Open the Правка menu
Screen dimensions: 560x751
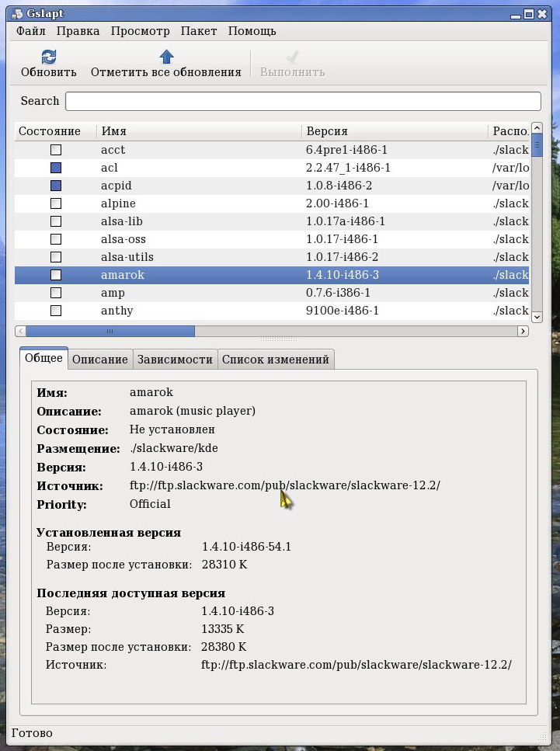pyautogui.click(x=78, y=31)
